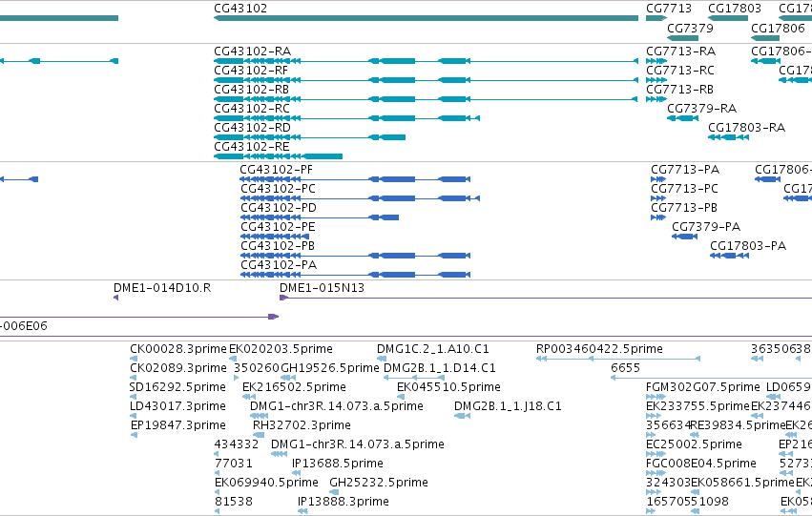
Task: Select the CG43102 gene bar
Action: pos(426,18)
